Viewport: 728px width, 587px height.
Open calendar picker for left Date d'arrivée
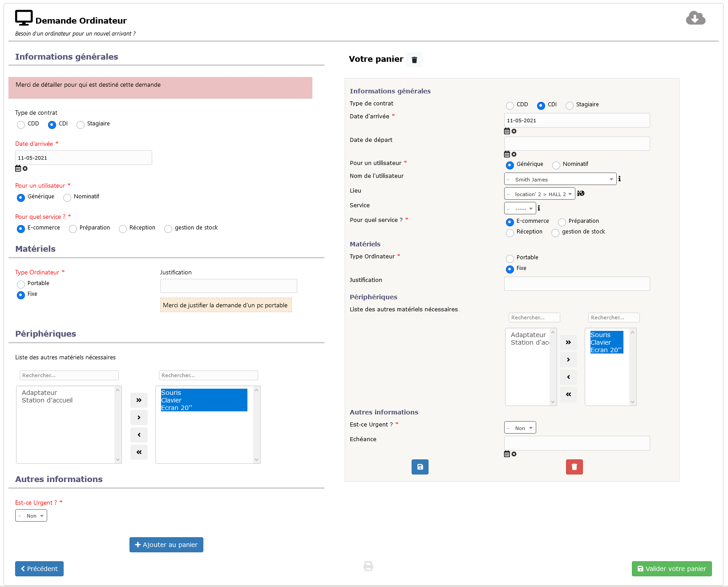point(18,169)
